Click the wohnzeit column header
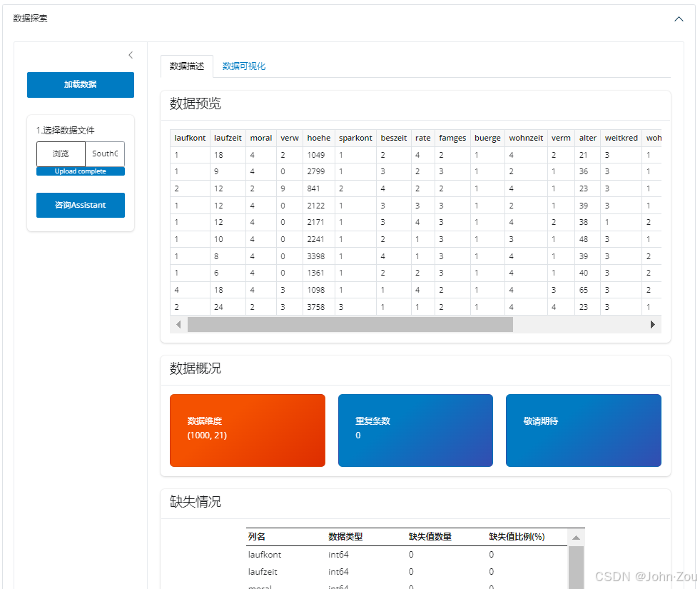Screen dimensions: 700x589 point(526,138)
